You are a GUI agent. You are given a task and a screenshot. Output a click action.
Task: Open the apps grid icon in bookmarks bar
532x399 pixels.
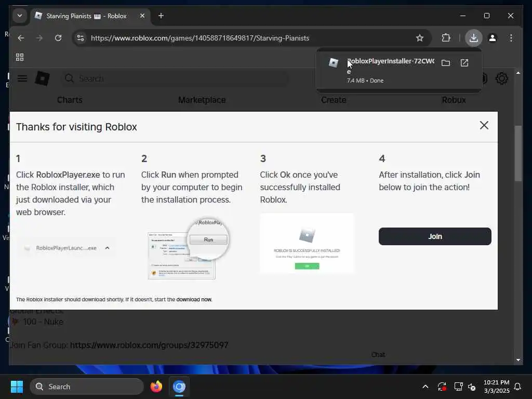tap(20, 57)
